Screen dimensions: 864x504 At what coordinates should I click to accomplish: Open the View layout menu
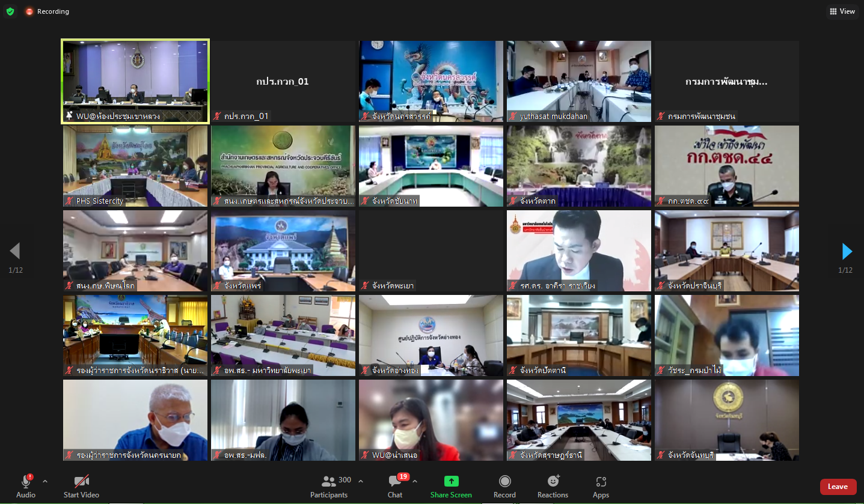point(842,11)
